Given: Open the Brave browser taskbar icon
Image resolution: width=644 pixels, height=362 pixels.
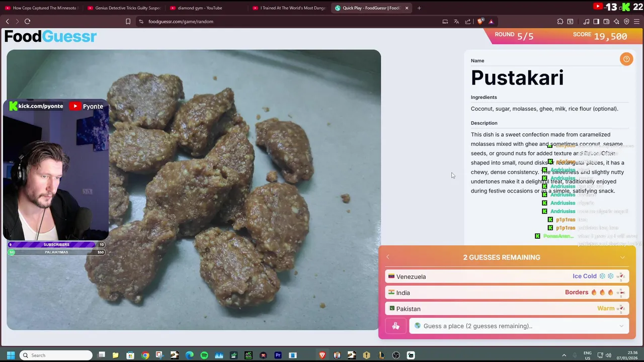Looking at the screenshot, I should point(323,355).
